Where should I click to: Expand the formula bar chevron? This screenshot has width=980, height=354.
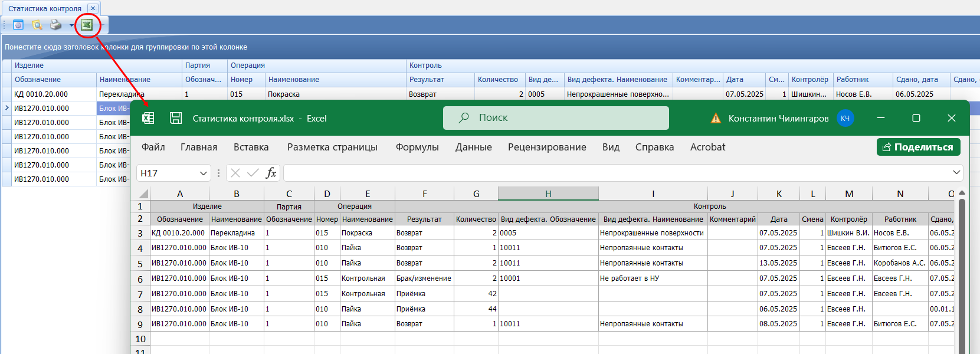click(956, 173)
